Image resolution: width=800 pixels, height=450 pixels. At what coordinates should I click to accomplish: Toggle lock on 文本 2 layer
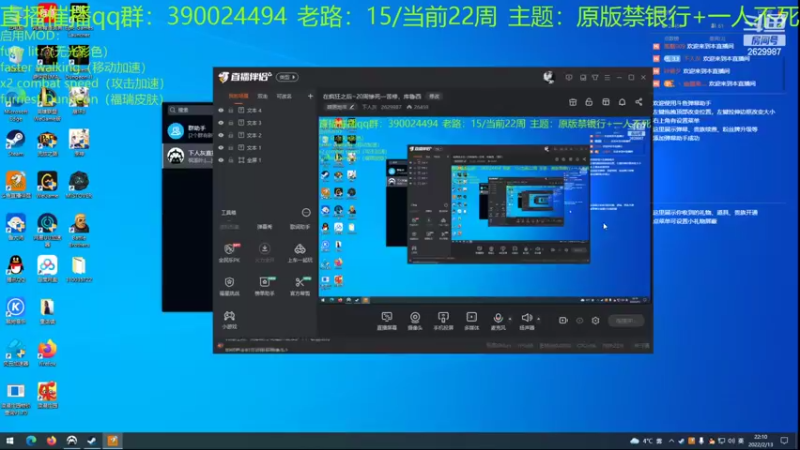[231, 135]
